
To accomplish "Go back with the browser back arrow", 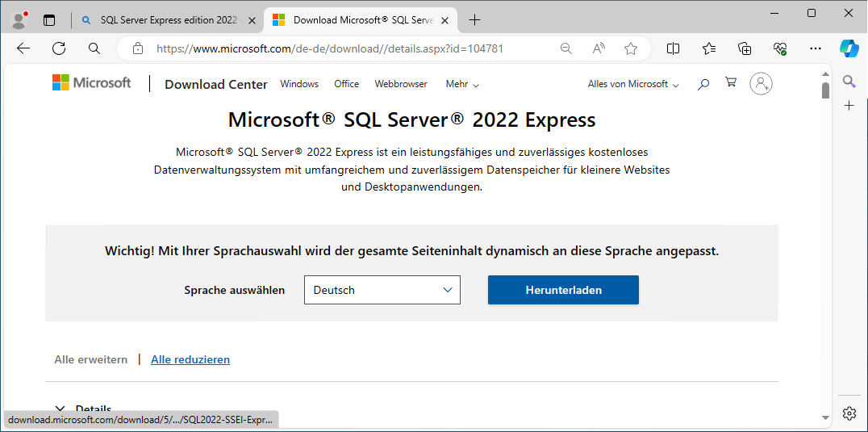I will click(23, 48).
